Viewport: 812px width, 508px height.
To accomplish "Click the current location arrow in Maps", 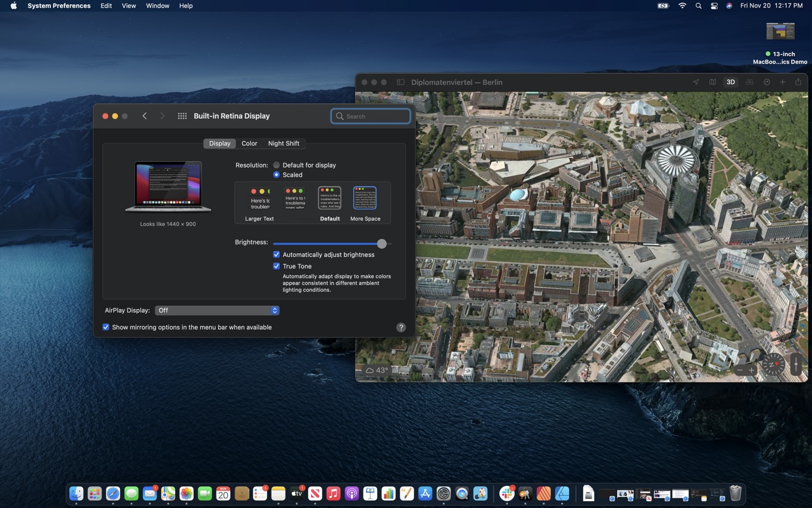I will pos(696,82).
